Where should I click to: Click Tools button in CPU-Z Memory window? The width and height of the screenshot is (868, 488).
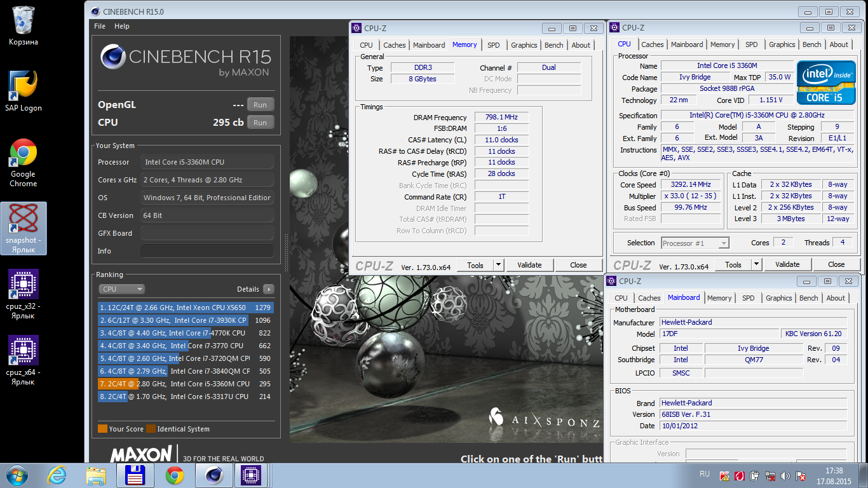tap(475, 266)
